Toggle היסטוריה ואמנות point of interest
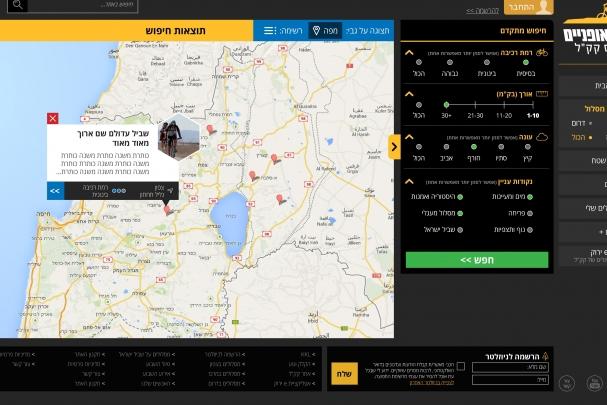This screenshot has height=405, width=607. (x=460, y=197)
